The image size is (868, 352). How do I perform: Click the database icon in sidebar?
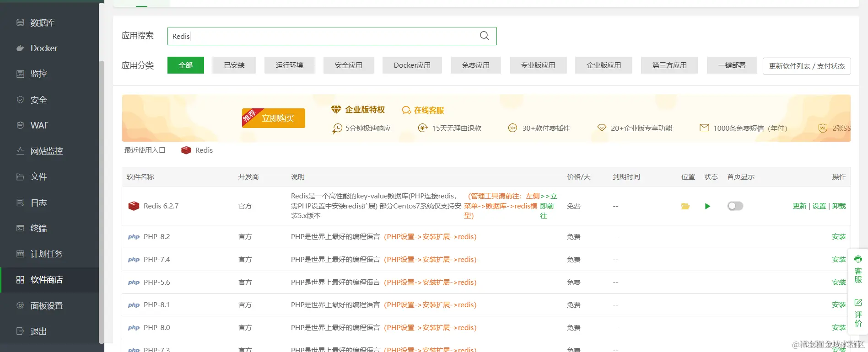(x=20, y=22)
